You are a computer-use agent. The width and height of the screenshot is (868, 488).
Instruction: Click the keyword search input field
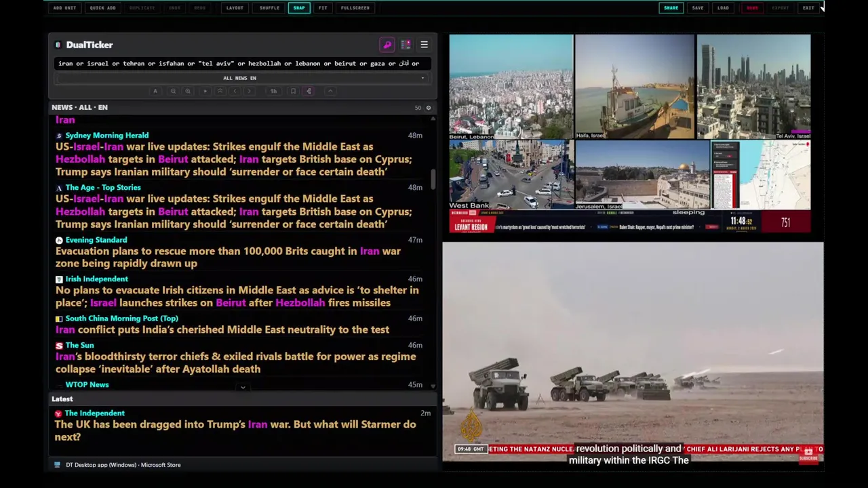242,63
